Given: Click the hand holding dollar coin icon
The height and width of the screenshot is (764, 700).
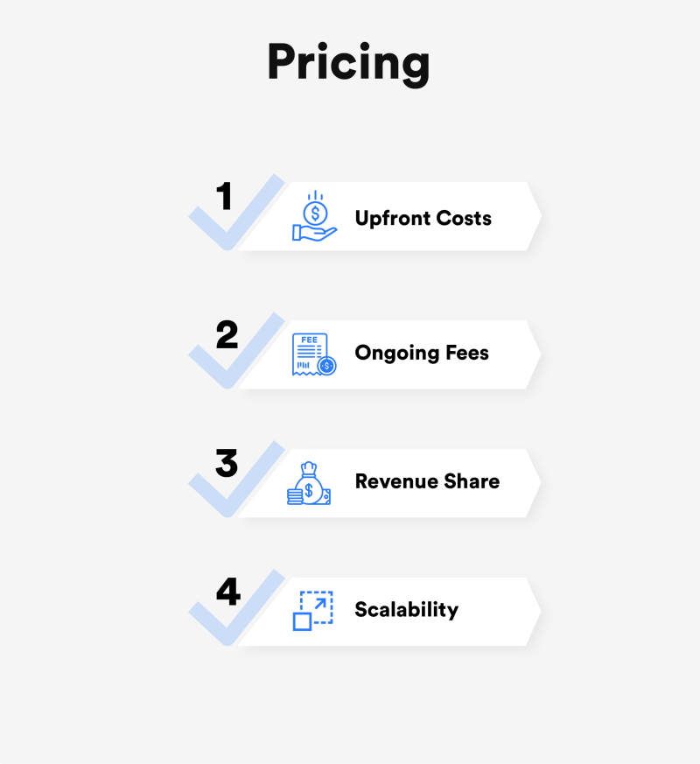Looking at the screenshot, I should (x=314, y=215).
